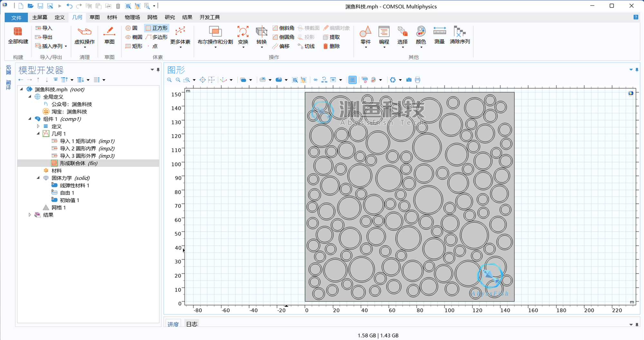Click the 全部构建 build all icon
Image resolution: width=644 pixels, height=340 pixels.
18,35
